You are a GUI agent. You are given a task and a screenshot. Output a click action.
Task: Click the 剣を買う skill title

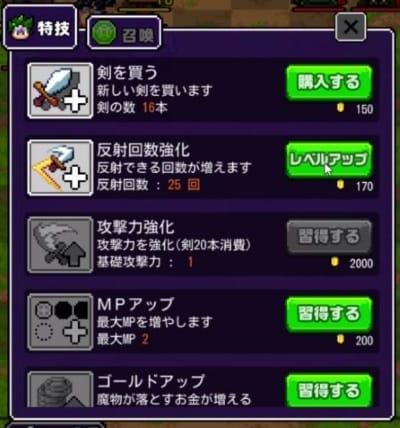(x=127, y=73)
